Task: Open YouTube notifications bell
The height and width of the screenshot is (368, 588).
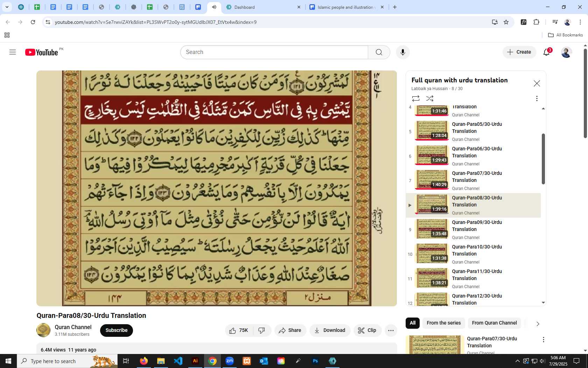Action: (x=547, y=52)
